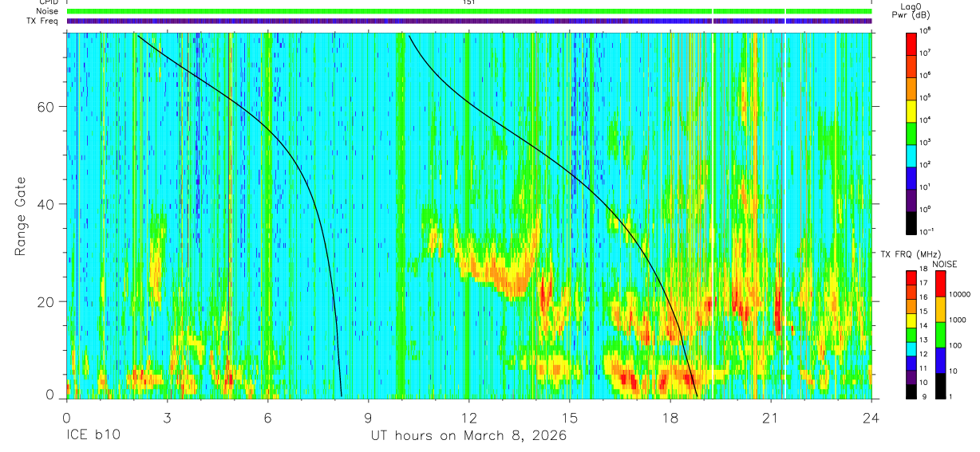The height and width of the screenshot is (452, 980).
Task: Click the Lag0 power colorbar's bottom label, 10 to the -1
Action: [927, 231]
